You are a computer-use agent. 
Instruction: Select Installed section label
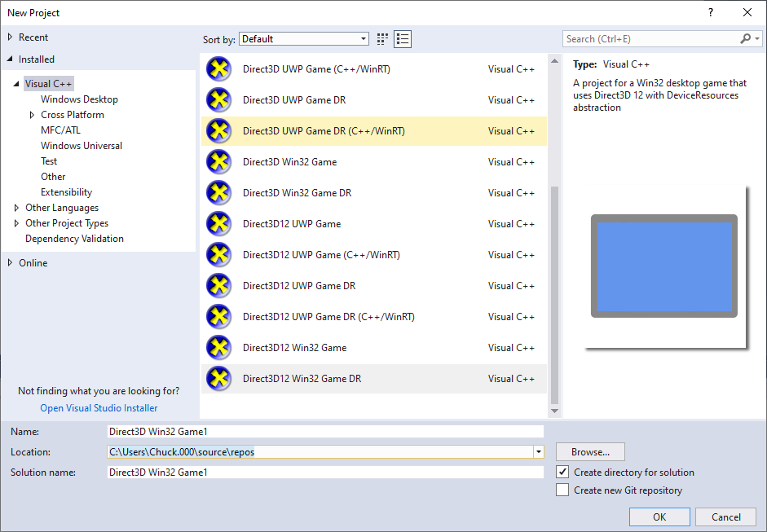pyautogui.click(x=36, y=59)
